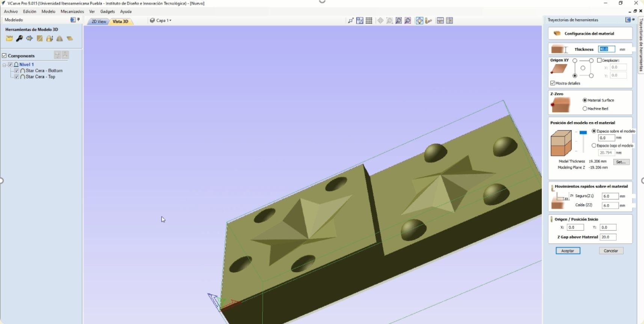Image resolution: width=644 pixels, height=324 pixels.
Task: Click the dome with arrows model icon
Action: (50, 38)
